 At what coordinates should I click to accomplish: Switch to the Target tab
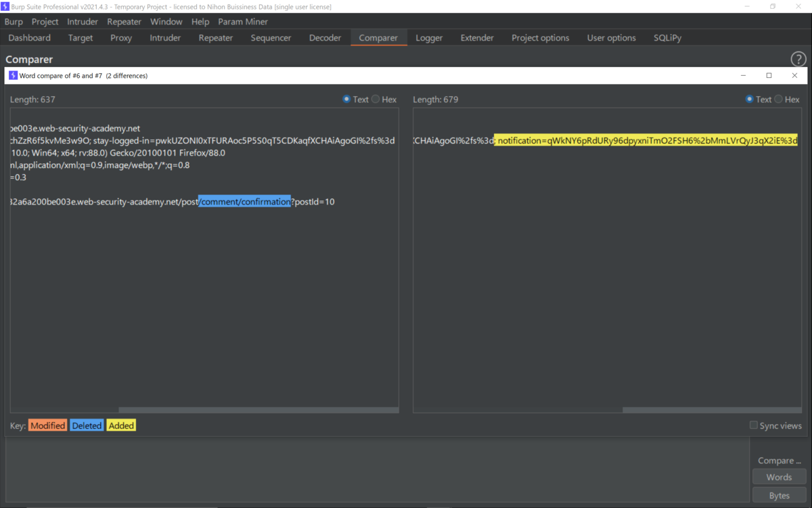[x=81, y=38]
